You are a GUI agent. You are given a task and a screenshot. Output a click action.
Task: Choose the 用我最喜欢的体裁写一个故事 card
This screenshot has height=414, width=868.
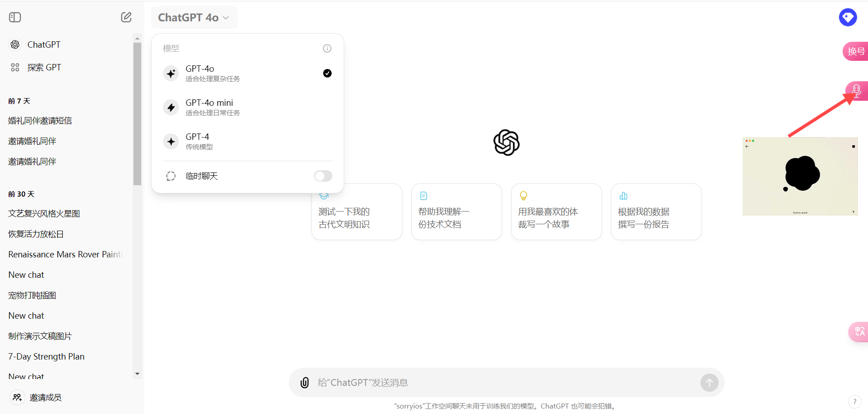557,212
